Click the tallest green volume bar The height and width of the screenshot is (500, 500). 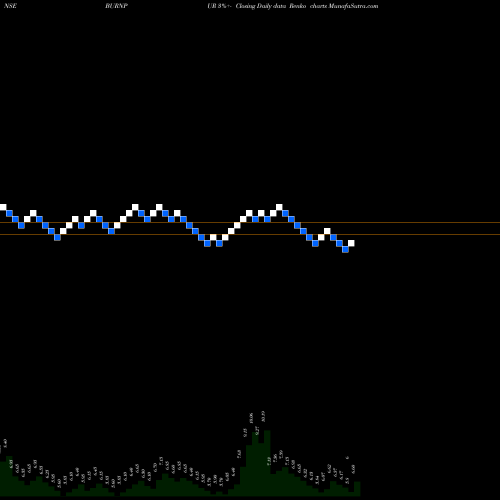pyautogui.click(x=267, y=463)
